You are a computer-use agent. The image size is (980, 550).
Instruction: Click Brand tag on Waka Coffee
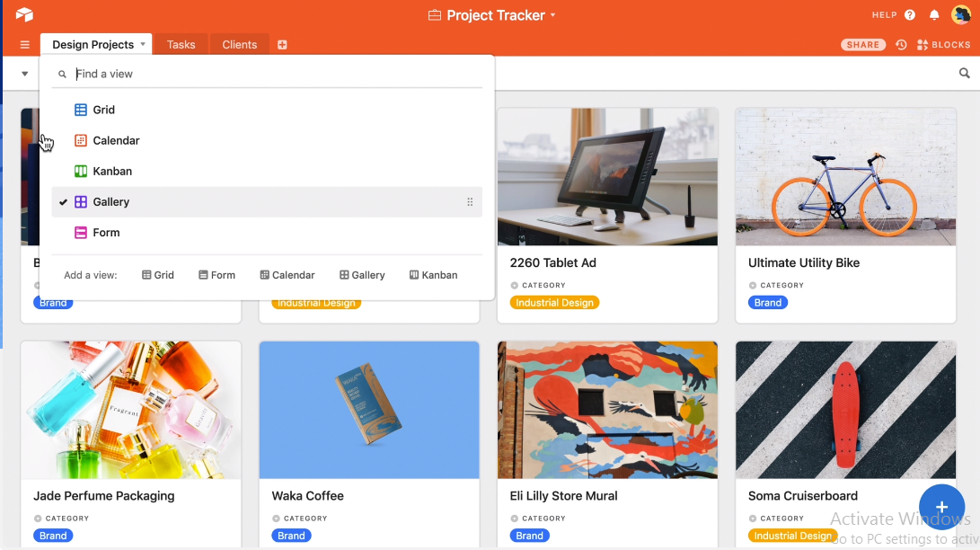(291, 536)
